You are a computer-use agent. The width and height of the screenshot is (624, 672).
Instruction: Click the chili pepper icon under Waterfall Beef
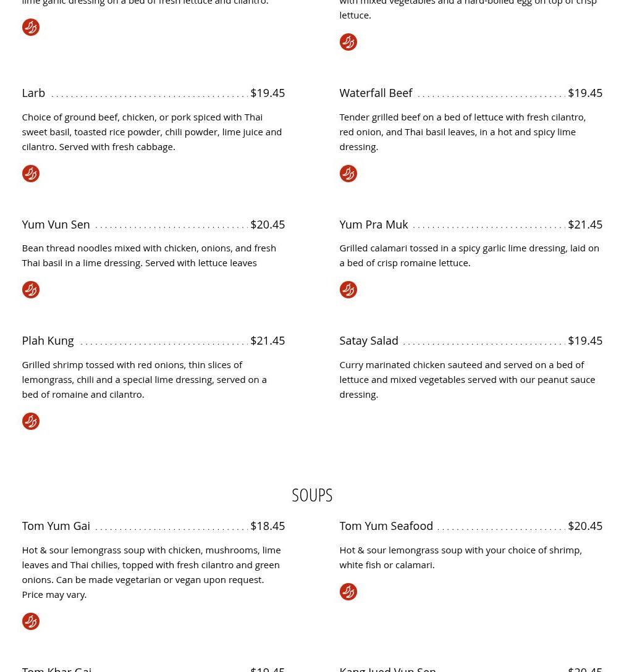(348, 174)
